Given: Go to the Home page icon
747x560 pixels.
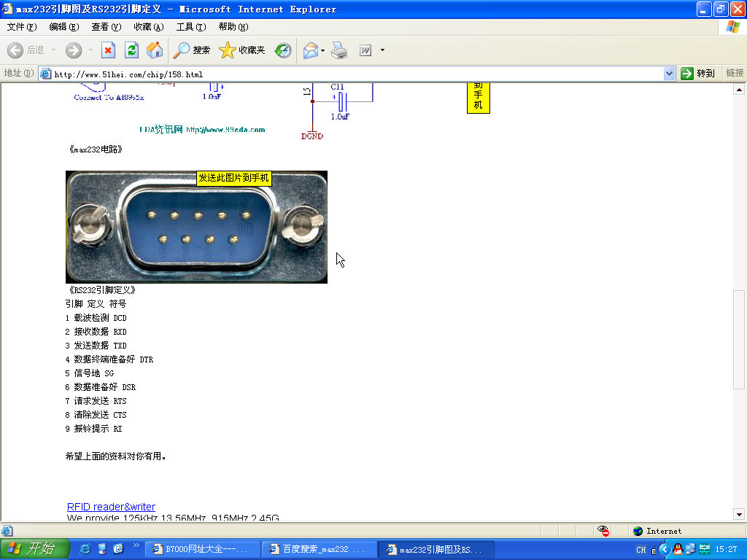Looking at the screenshot, I should (x=155, y=50).
